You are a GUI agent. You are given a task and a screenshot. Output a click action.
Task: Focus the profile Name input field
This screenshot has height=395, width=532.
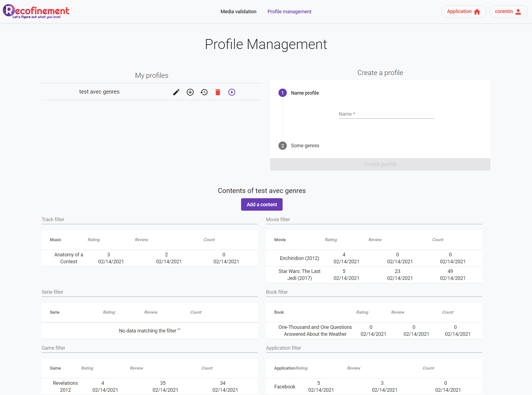[386, 114]
